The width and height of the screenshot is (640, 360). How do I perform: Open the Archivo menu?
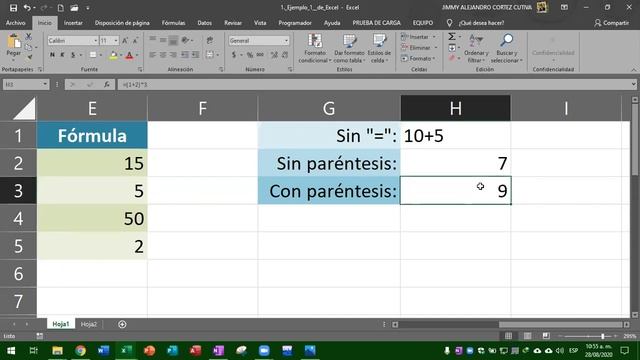[x=16, y=23]
